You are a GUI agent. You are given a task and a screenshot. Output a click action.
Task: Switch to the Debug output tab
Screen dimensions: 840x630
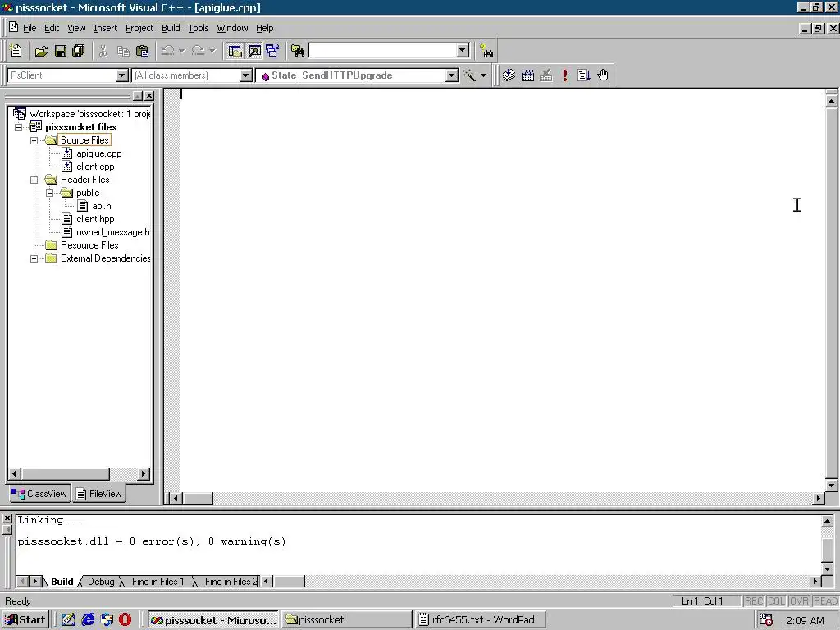click(101, 582)
